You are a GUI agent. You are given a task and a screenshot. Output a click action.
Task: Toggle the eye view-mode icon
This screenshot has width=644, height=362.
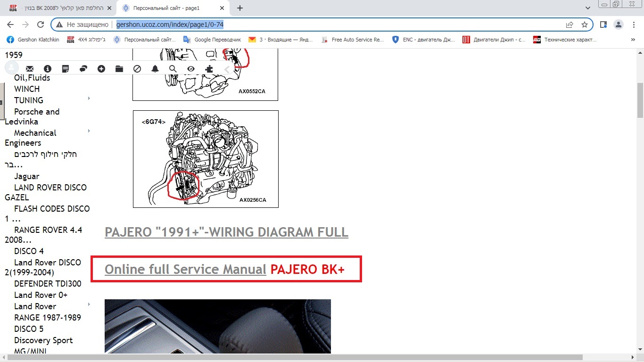point(191,69)
